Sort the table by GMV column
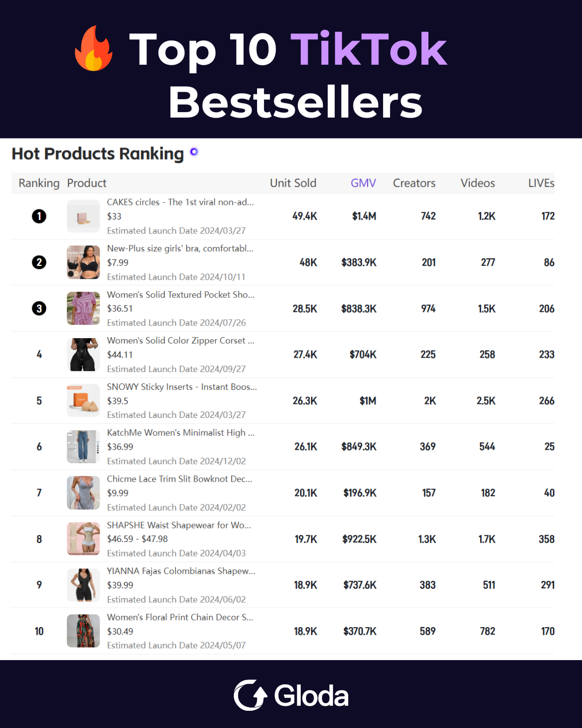582x728 pixels. click(x=363, y=183)
